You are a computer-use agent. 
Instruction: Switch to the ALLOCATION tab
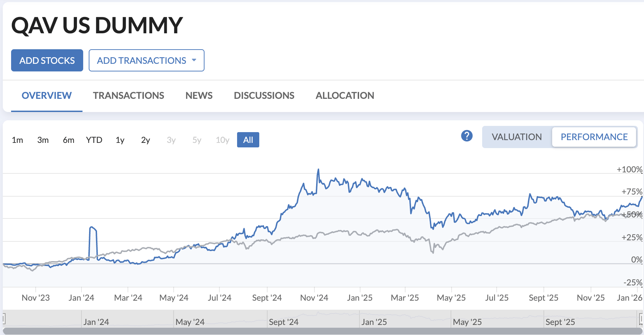pyautogui.click(x=345, y=95)
